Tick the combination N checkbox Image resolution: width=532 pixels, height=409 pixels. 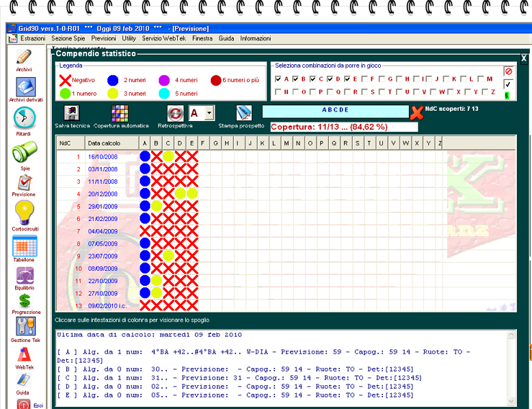pos(278,92)
